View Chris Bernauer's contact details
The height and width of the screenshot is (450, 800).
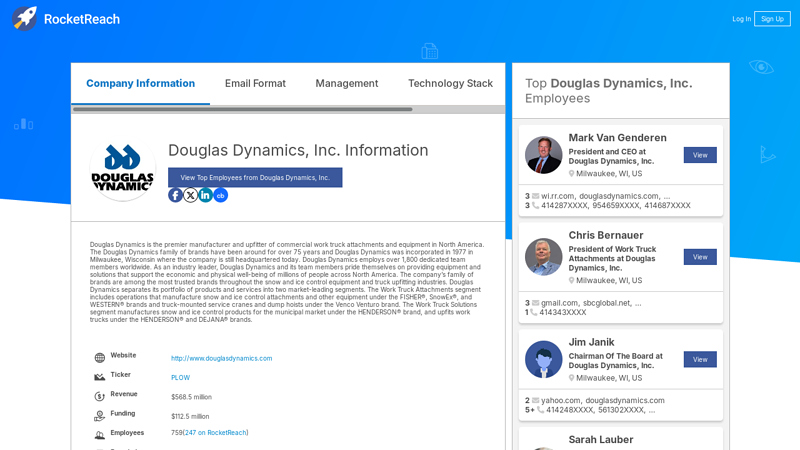700,257
